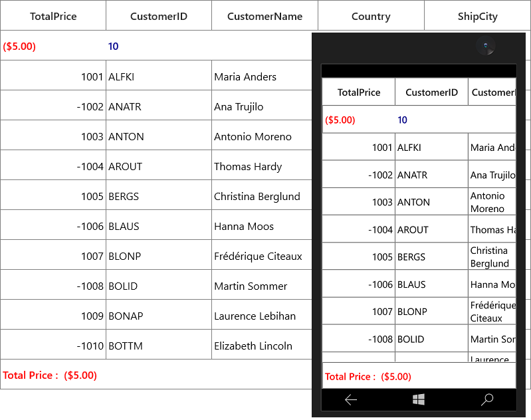Click the AROUT cell in desktop grid

(x=159, y=165)
